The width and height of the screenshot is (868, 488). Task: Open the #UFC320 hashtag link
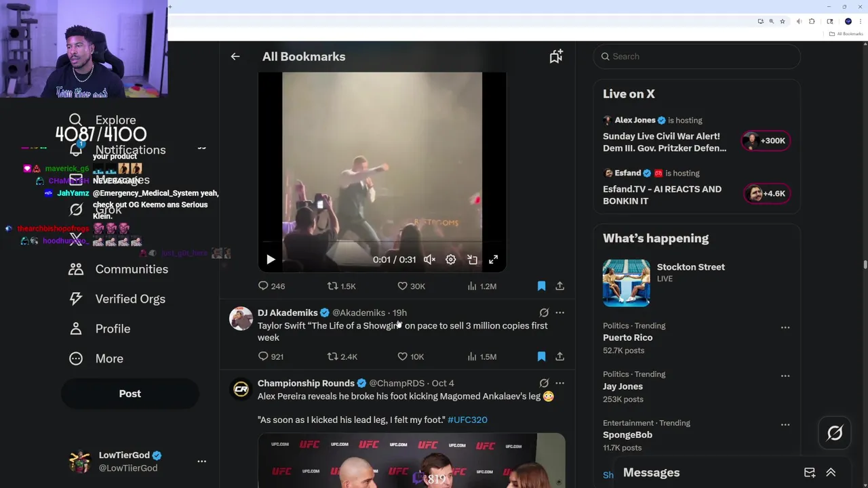(x=467, y=420)
